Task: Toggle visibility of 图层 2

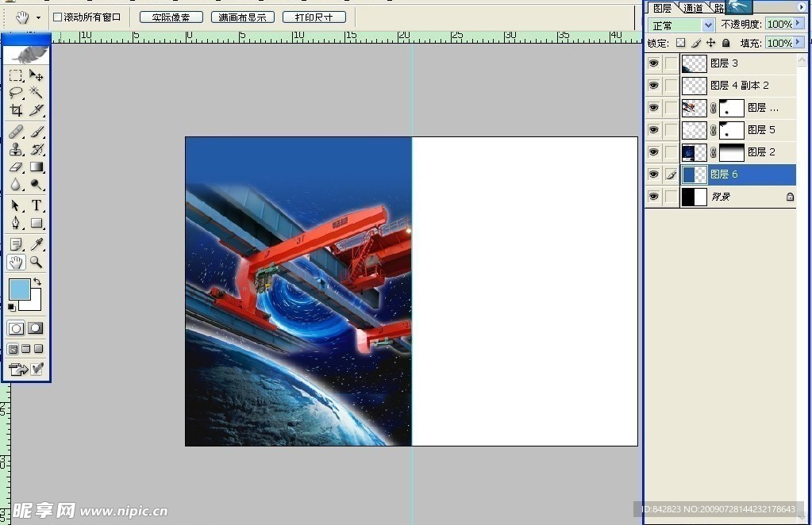Action: (x=653, y=152)
